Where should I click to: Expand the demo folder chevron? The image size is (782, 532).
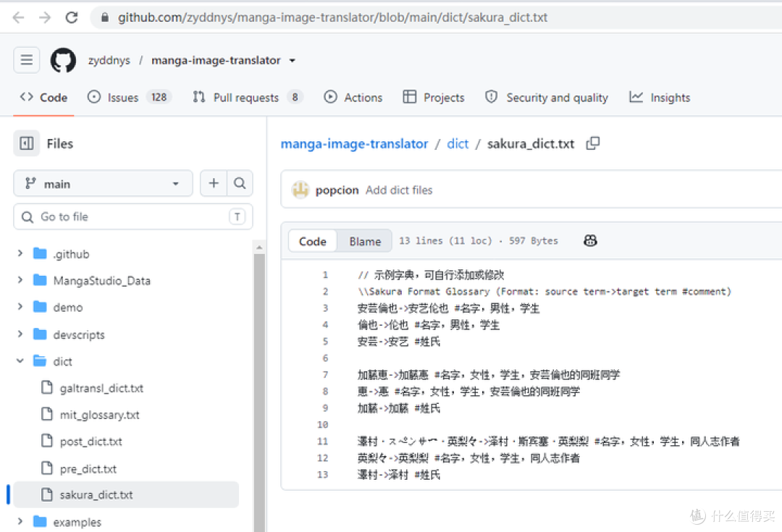tap(20, 307)
